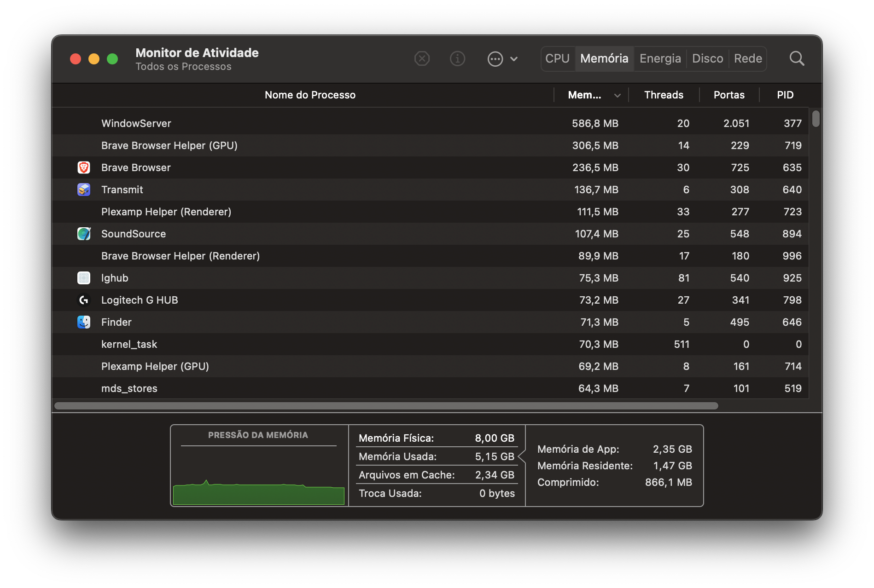Screen dimensions: 874x588
Task: Click the Brave Browser lion icon
Action: (84, 167)
